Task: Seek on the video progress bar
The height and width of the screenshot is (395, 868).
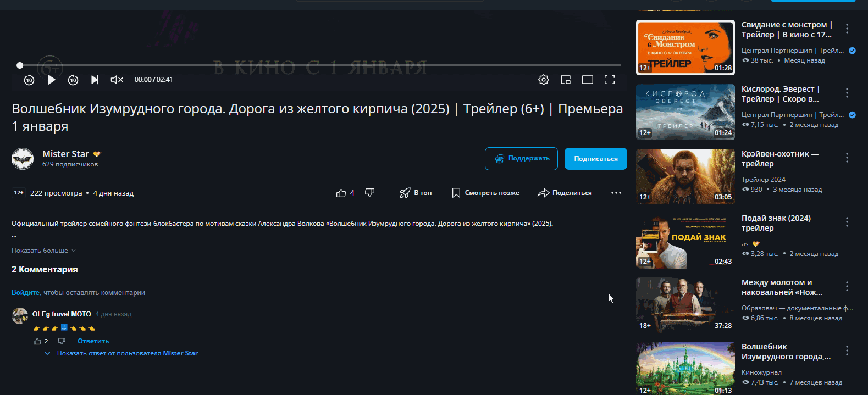Action: point(320,65)
